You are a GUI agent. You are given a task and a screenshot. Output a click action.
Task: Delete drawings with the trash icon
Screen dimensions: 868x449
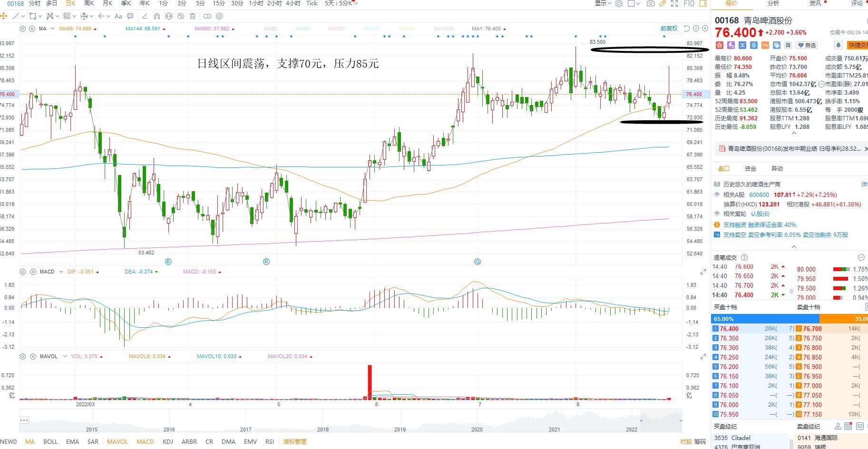coord(193,16)
